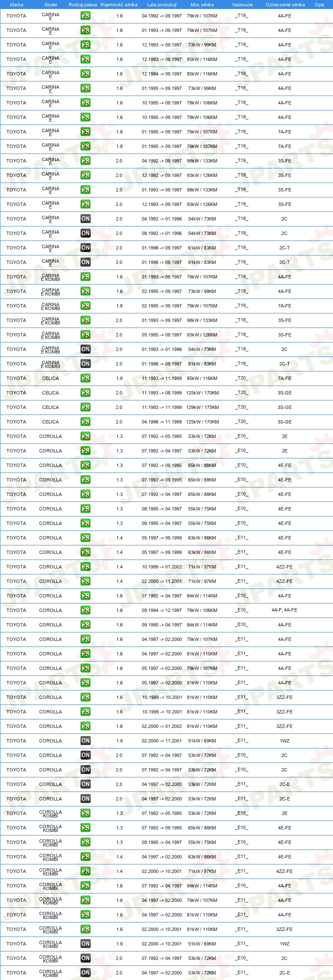Click the Rodzaj paliwa column header

[83, 5]
